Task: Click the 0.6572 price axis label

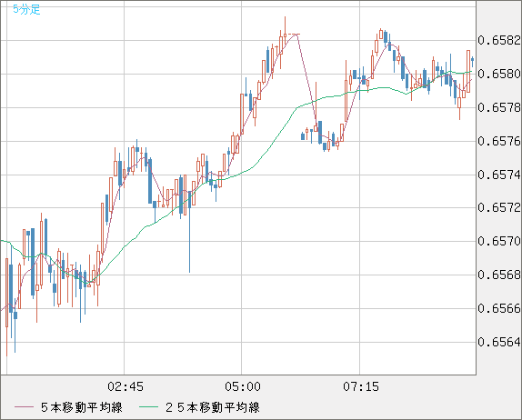Action: click(499, 207)
